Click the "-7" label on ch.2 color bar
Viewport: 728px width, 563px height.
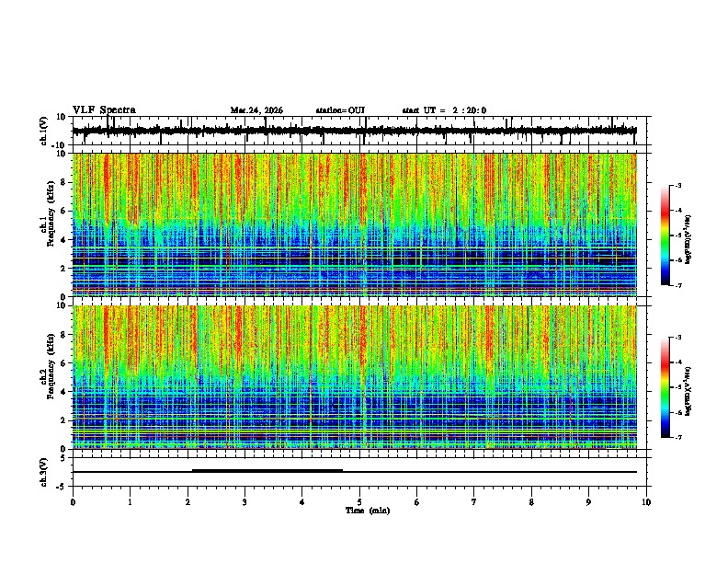(677, 437)
